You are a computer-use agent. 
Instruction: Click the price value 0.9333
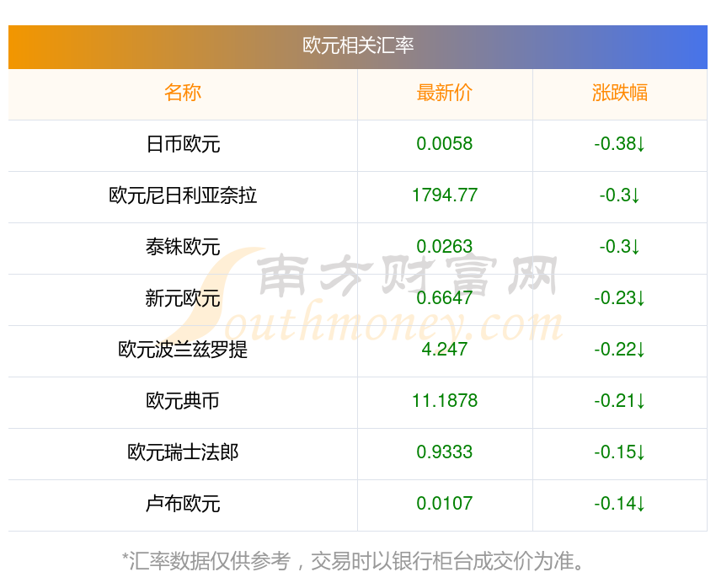[444, 452]
